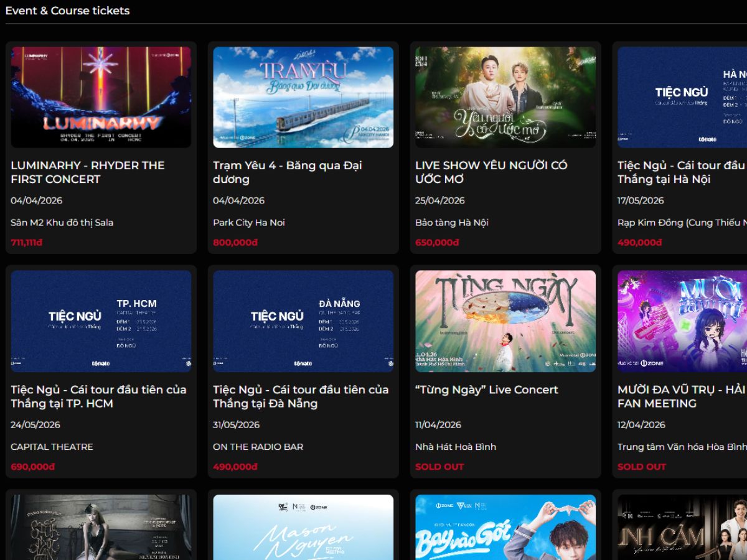Click venue 'Rạp Kim Đồng (Cung Thiếu N'
The image size is (747, 560).
(x=682, y=222)
